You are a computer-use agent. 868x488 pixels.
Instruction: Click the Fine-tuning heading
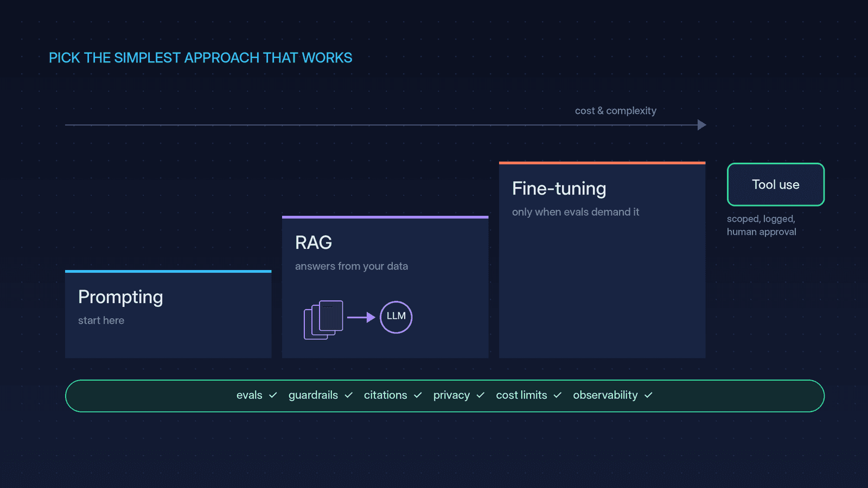point(559,189)
